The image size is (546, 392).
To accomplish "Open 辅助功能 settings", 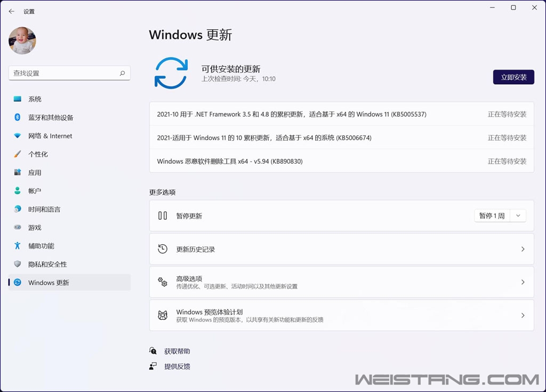I will point(69,246).
